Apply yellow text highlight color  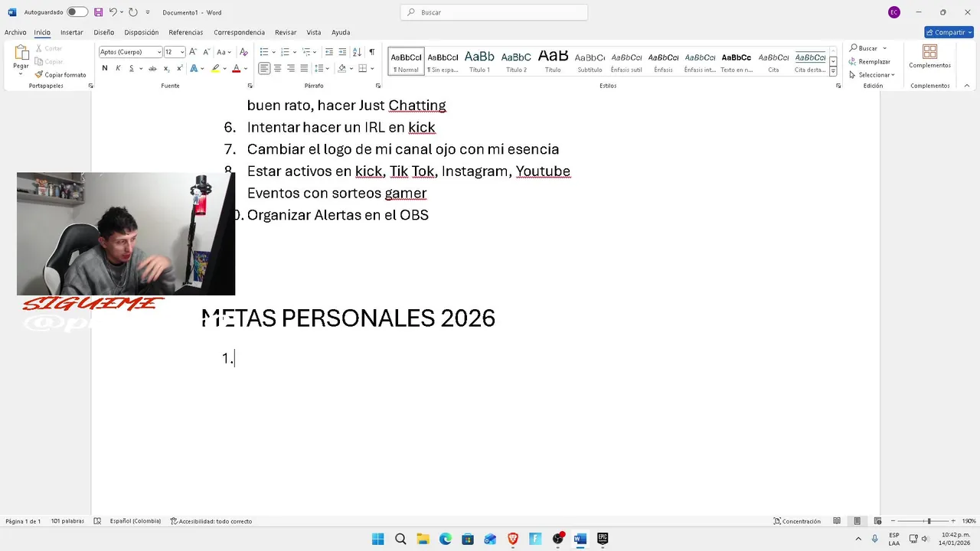point(215,68)
